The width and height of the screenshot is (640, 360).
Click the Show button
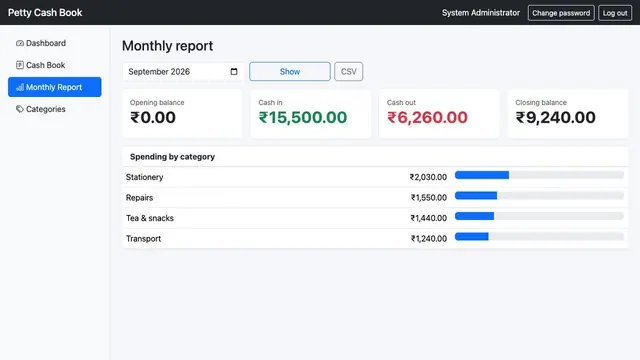(290, 71)
